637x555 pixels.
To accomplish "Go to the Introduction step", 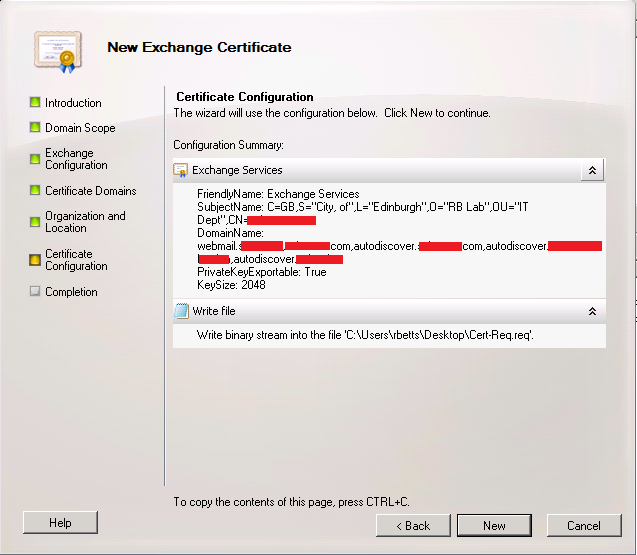I will pyautogui.click(x=73, y=103).
